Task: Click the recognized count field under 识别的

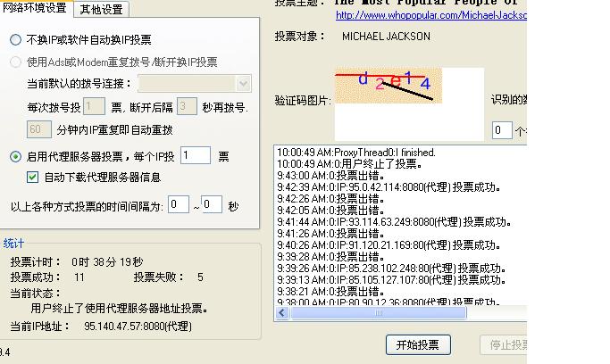Action: pos(502,130)
